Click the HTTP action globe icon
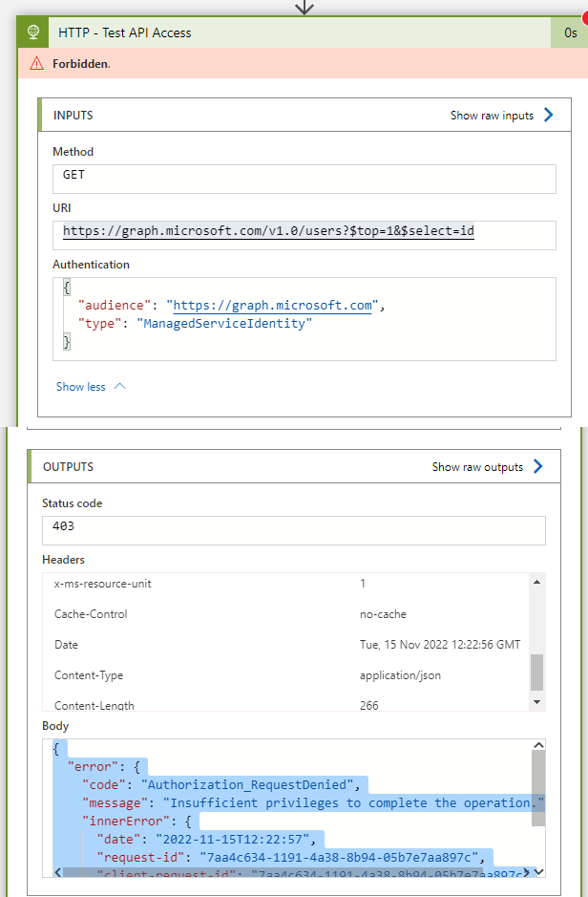 (x=31, y=32)
